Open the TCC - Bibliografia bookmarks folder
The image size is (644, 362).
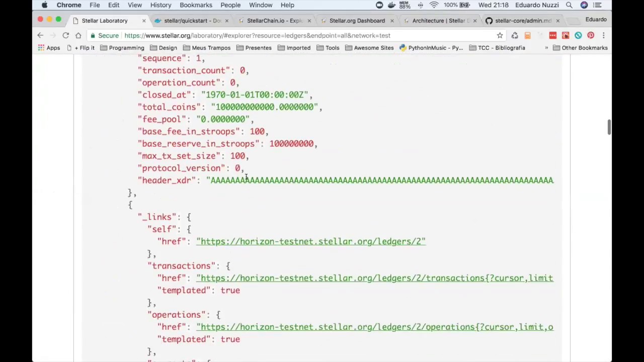pyautogui.click(x=497, y=48)
